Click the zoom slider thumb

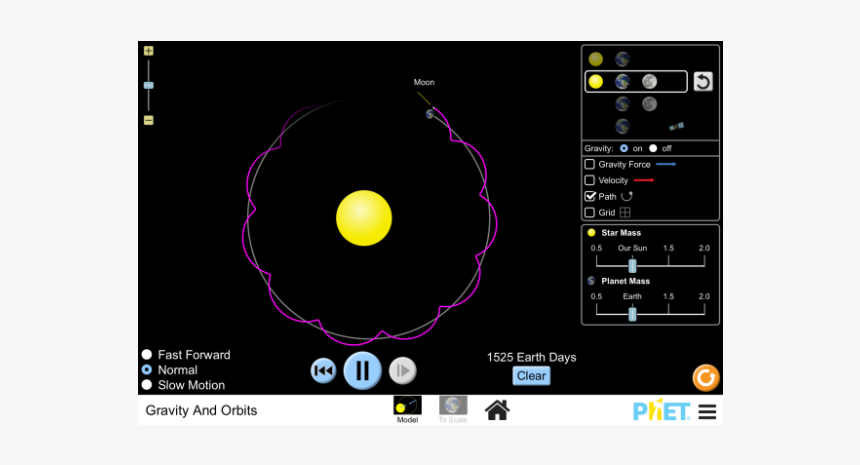point(149,86)
